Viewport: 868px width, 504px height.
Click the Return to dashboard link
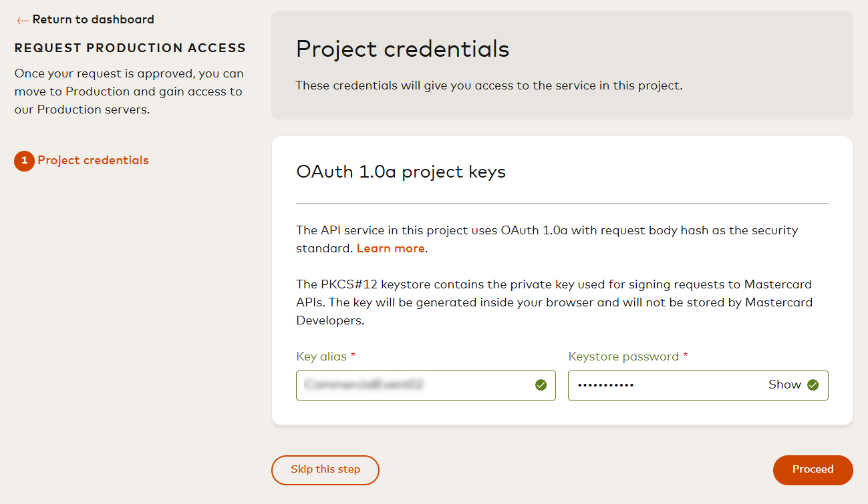94,19
